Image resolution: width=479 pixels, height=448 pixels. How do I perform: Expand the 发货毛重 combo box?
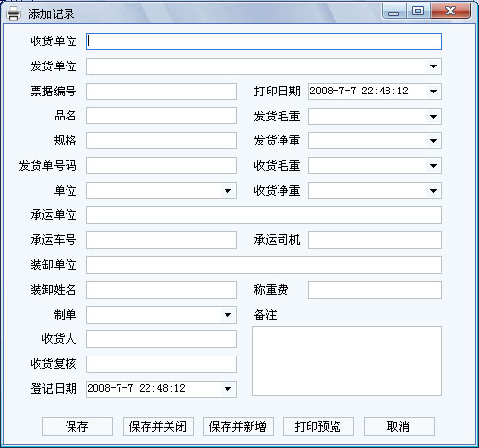click(433, 117)
